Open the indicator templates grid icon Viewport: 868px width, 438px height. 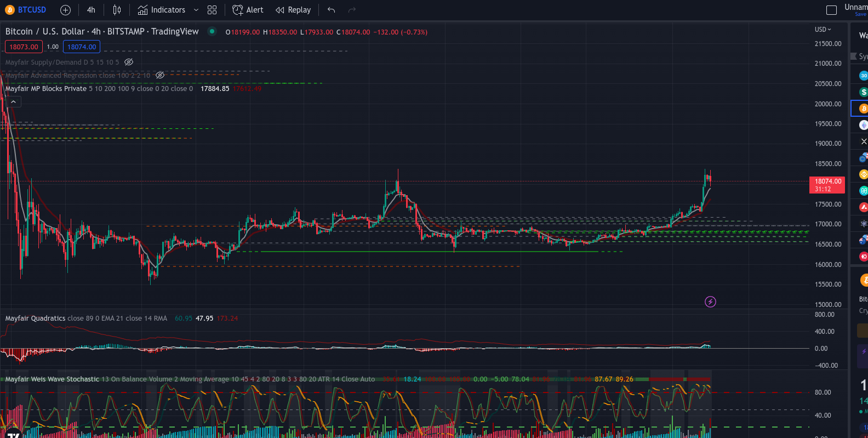(x=212, y=10)
